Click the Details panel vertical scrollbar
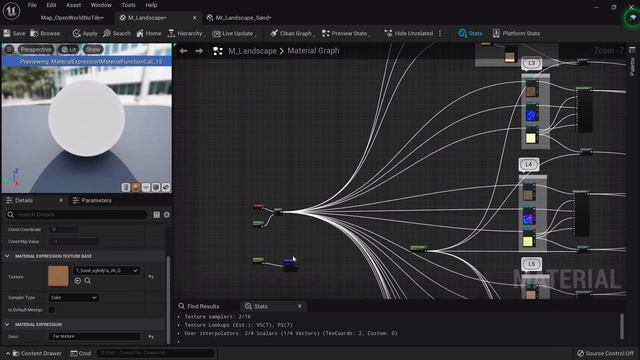 168,300
